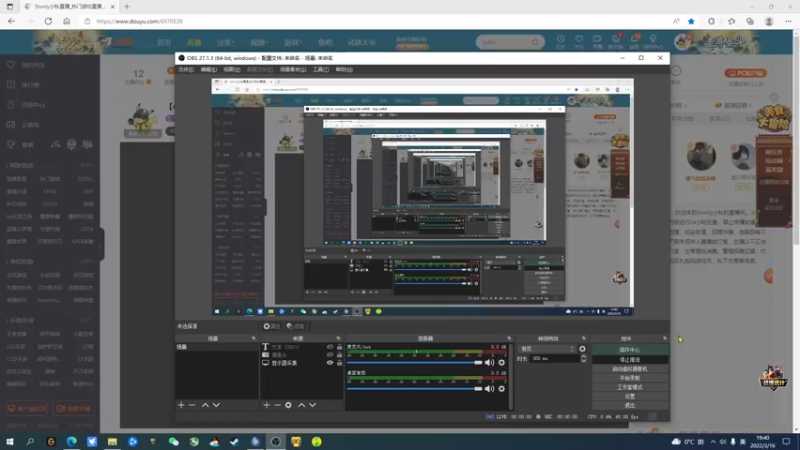The height and width of the screenshot is (450, 800).
Task: Expand the Douyu Videos nav dropdown
Action: pos(259,42)
